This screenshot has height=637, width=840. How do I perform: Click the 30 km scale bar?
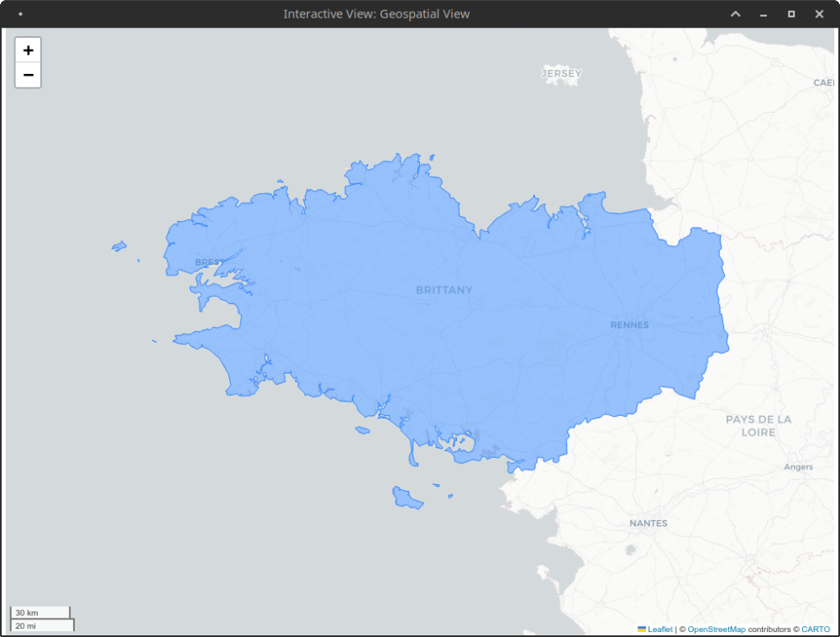pyautogui.click(x=39, y=613)
